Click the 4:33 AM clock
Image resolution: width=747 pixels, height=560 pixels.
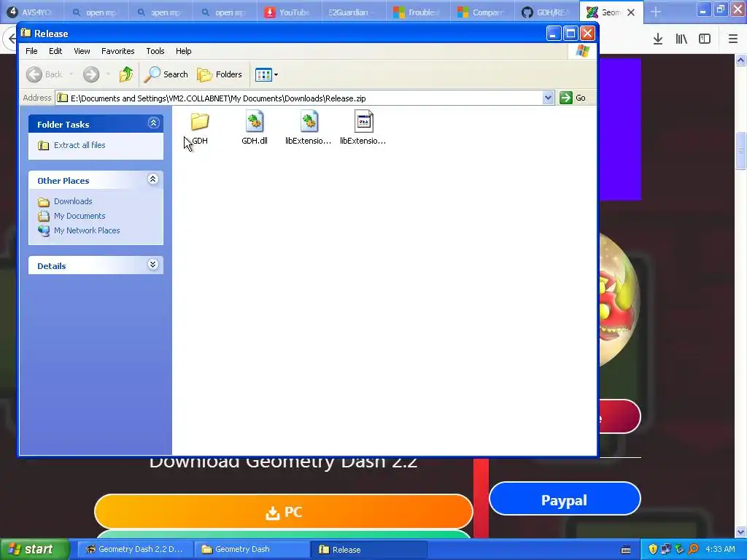[720, 549]
